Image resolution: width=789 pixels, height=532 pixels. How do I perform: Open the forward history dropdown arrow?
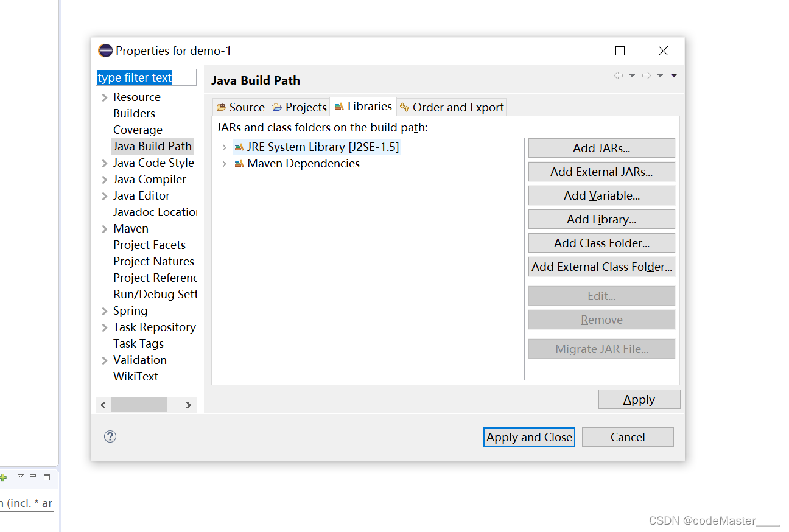(x=660, y=75)
